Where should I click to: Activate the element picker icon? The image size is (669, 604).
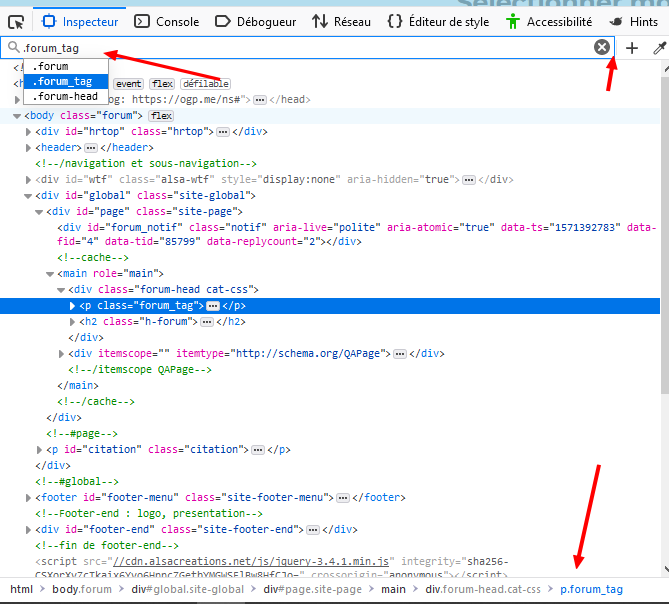pos(16,22)
